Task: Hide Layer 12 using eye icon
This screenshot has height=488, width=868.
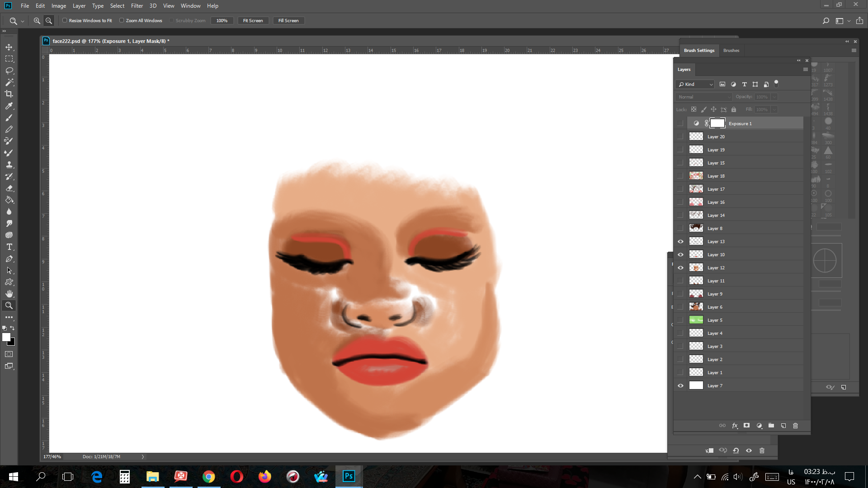Action: pyautogui.click(x=680, y=268)
